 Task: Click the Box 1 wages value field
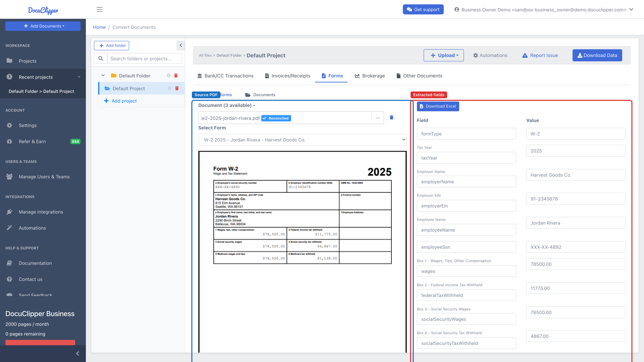pos(576,264)
